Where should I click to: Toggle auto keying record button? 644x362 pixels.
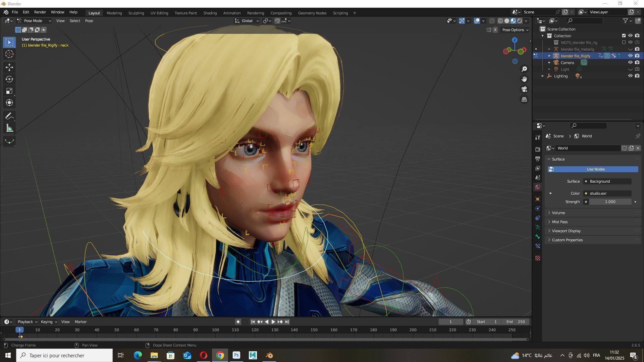[238, 322]
